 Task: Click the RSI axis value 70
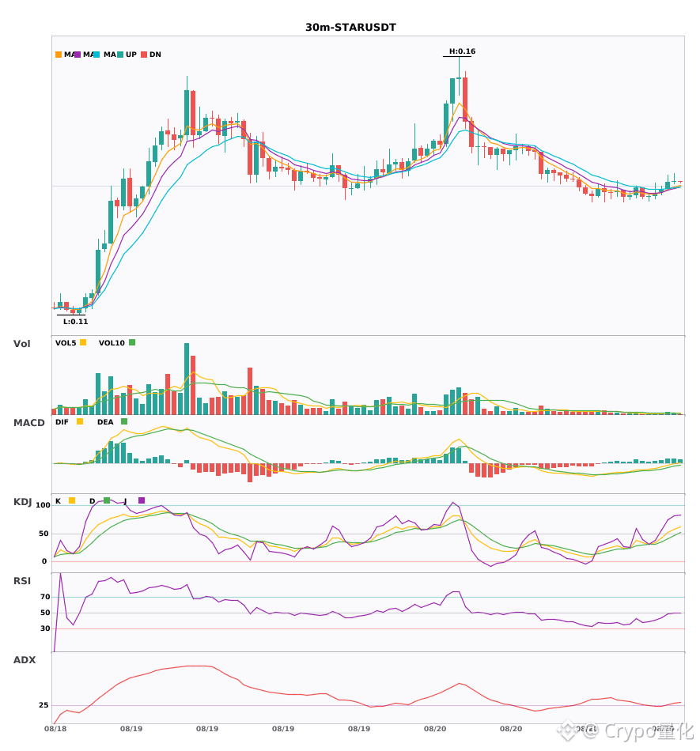[x=46, y=597]
